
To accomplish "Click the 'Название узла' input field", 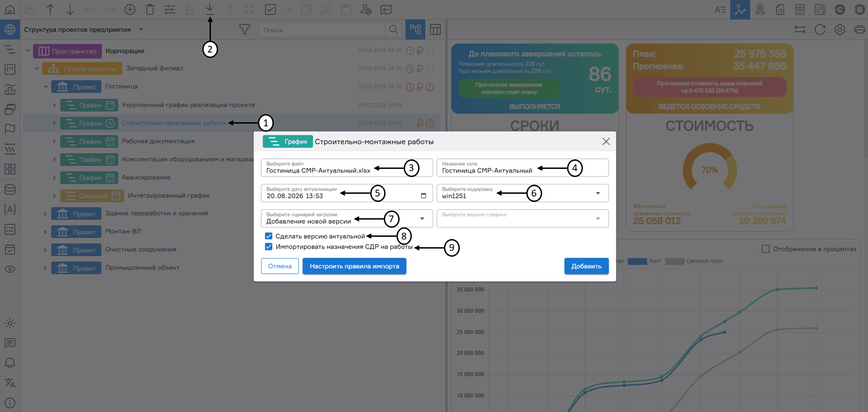I will click(x=522, y=168).
